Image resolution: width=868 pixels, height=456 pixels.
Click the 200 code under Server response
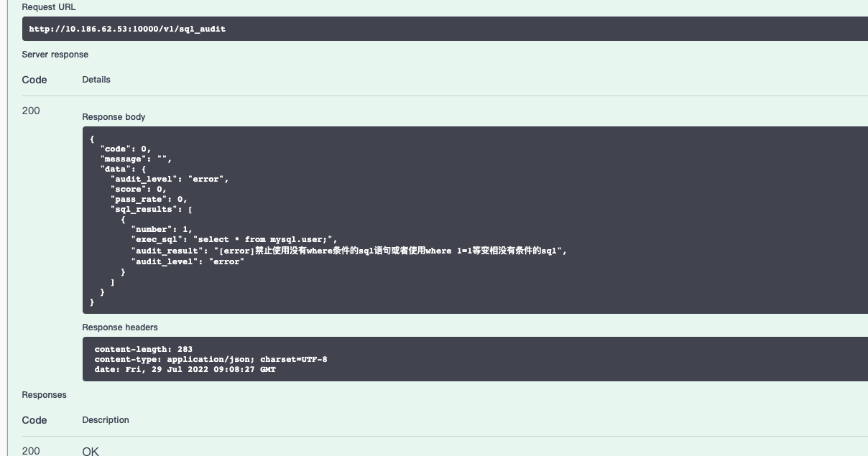(x=29, y=111)
